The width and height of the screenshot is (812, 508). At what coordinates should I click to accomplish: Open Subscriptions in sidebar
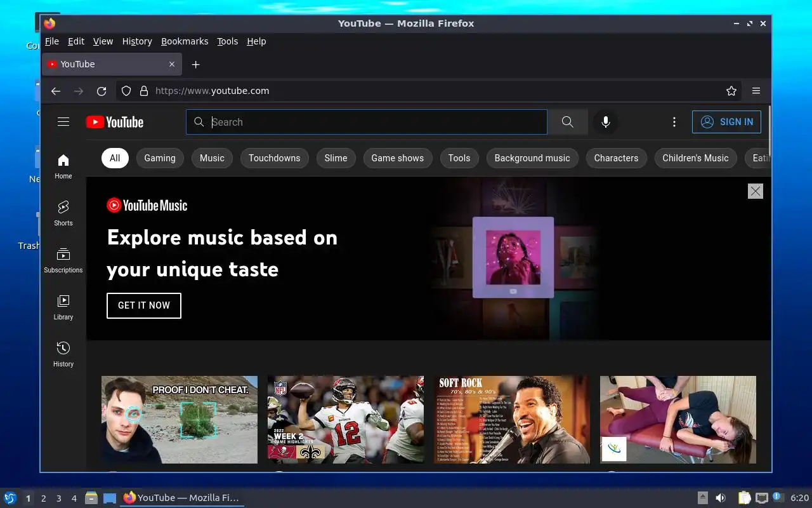pyautogui.click(x=63, y=260)
